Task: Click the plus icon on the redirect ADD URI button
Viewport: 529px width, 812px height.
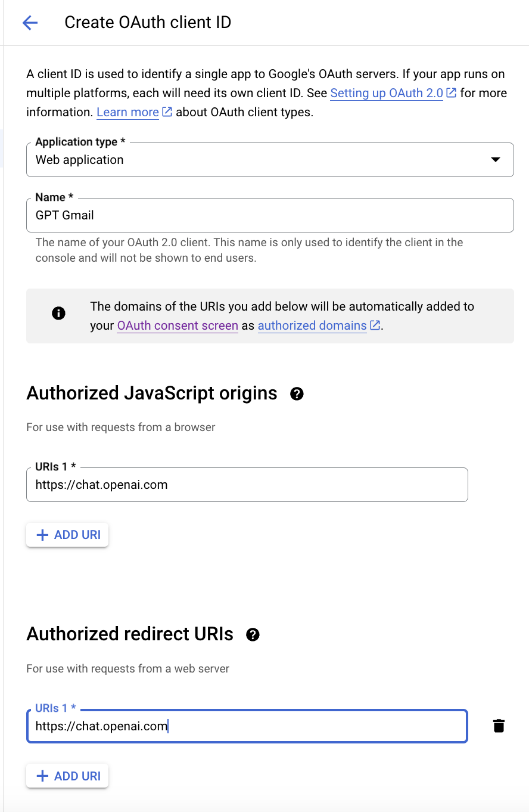Action: pos(42,776)
